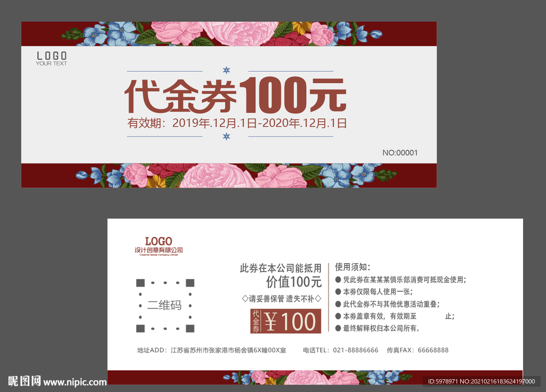
Task: Click the red ¥100 代金券 badge
Action: (x=285, y=321)
